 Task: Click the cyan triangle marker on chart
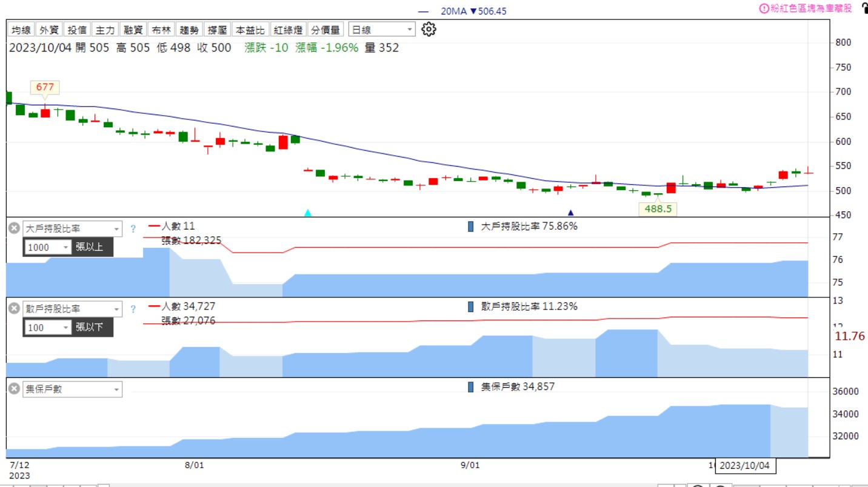click(x=307, y=213)
